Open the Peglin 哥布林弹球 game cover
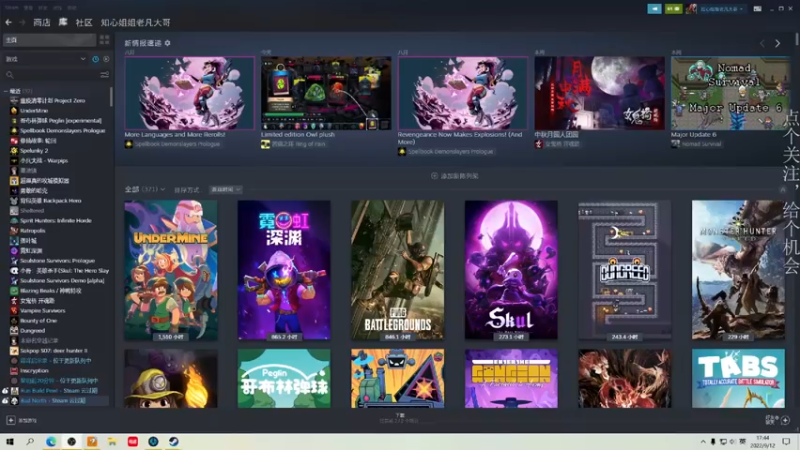Viewport: 800px width, 450px height. pyautogui.click(x=284, y=378)
